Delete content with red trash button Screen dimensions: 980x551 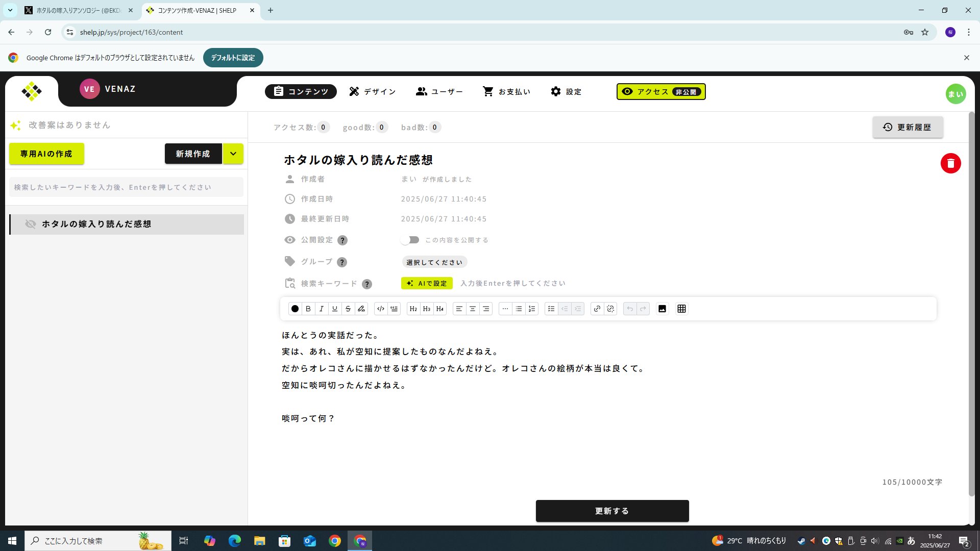coord(950,163)
